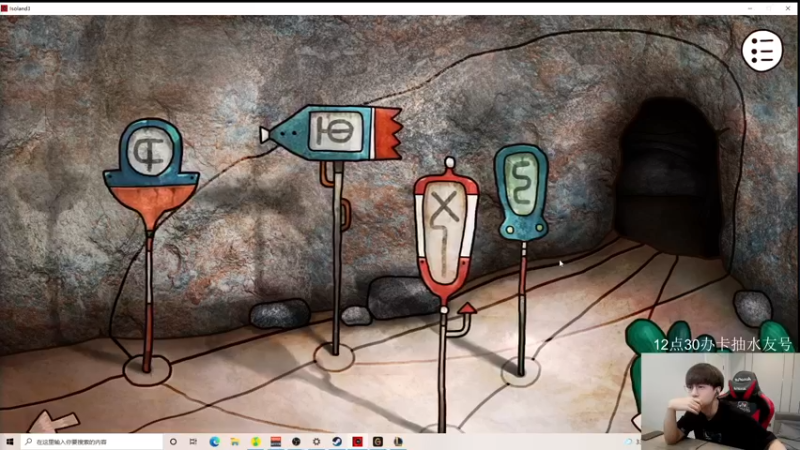Click the circle base under the fish sign pole
This screenshot has width=800, height=450.
pyautogui.click(x=334, y=356)
